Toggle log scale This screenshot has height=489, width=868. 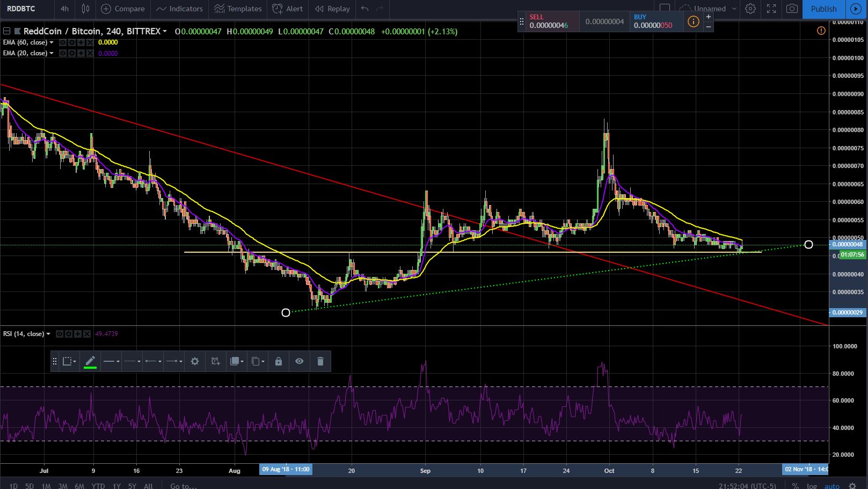pyautogui.click(x=812, y=486)
